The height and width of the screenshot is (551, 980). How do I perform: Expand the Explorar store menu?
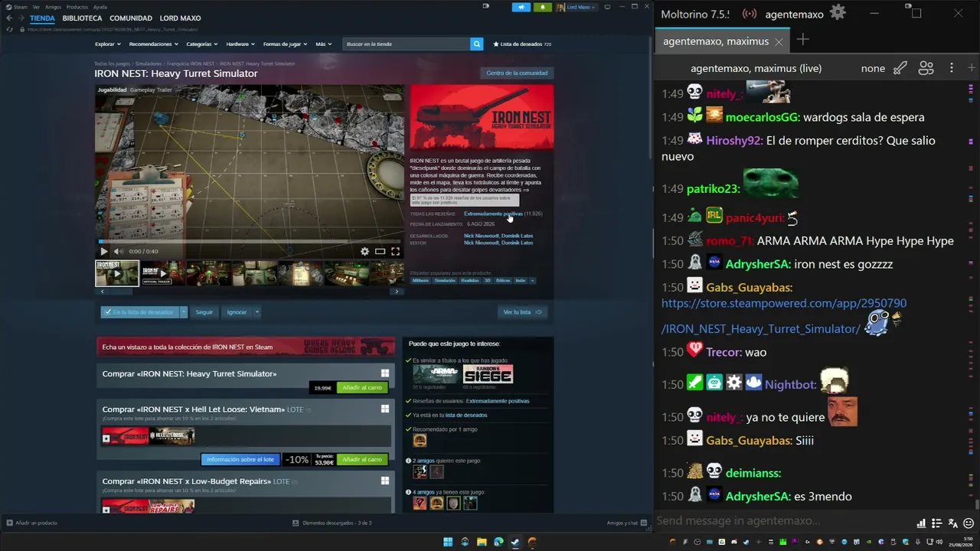pyautogui.click(x=107, y=44)
